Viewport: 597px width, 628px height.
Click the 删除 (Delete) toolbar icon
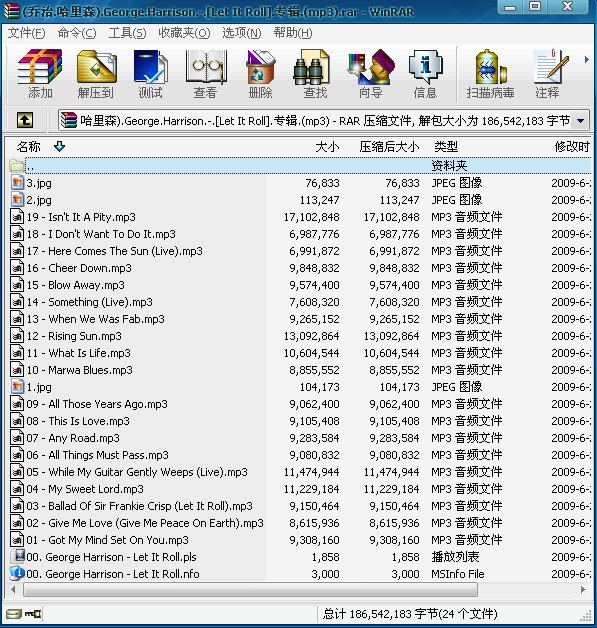(x=260, y=67)
